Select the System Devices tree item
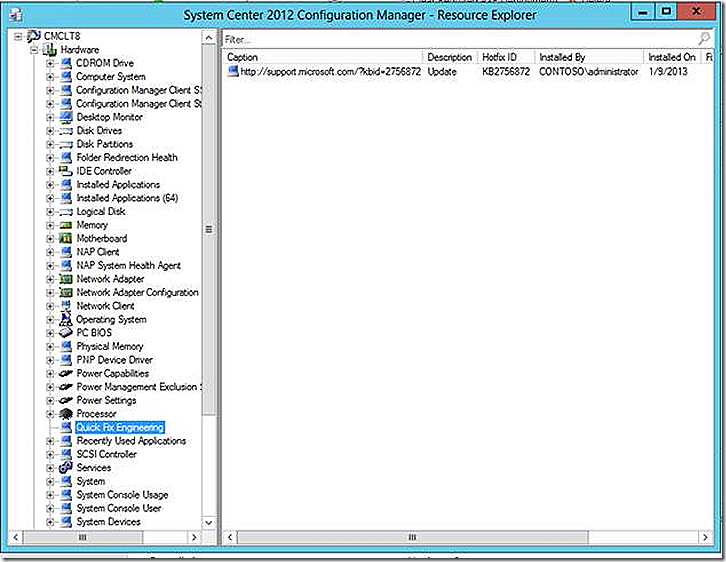 pos(108,522)
